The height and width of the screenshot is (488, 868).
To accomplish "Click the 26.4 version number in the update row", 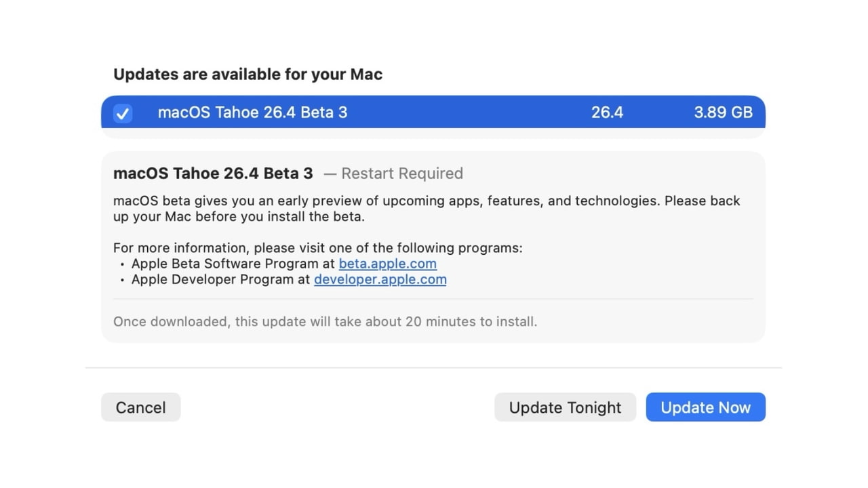I will pyautogui.click(x=607, y=113).
